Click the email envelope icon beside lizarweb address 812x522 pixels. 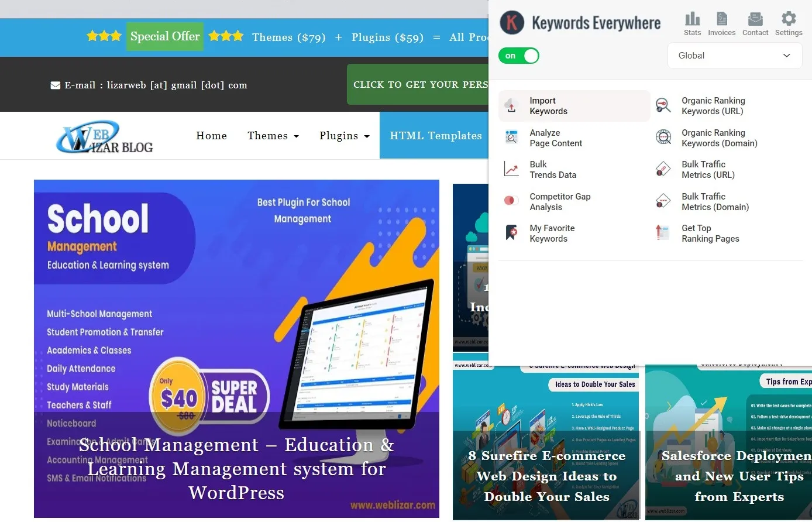point(56,85)
